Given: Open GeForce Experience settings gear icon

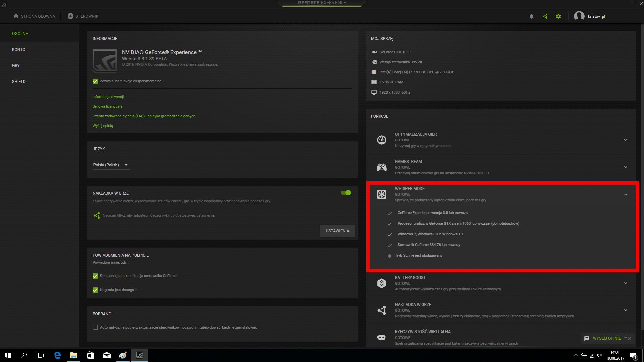Looking at the screenshot, I should click(x=558, y=16).
